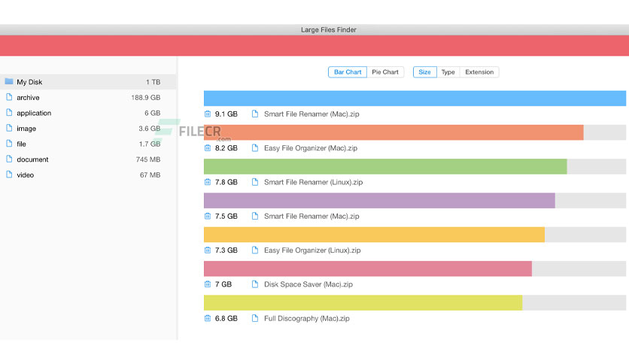This screenshot has height=364, width=629.
Task: Click the application category icon
Action: 9,113
